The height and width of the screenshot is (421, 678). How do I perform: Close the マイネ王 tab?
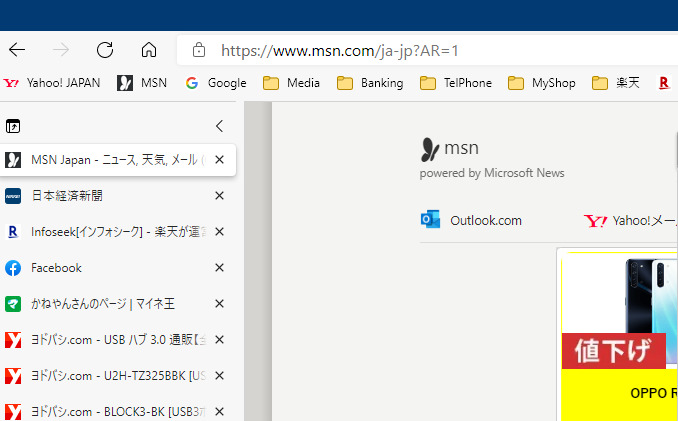pos(219,304)
